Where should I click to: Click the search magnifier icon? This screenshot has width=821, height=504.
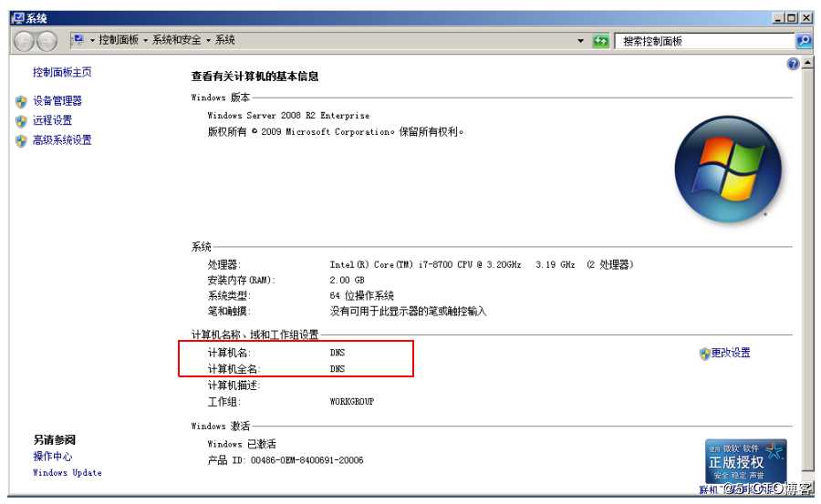[803, 41]
